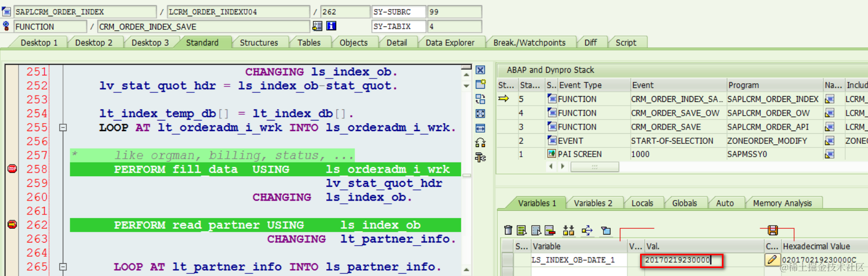Switch to the Variables 2 tab
Screen dimensions: 868x276
593,203
